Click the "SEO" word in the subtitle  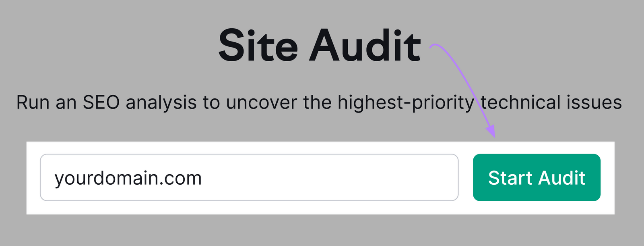point(101,102)
